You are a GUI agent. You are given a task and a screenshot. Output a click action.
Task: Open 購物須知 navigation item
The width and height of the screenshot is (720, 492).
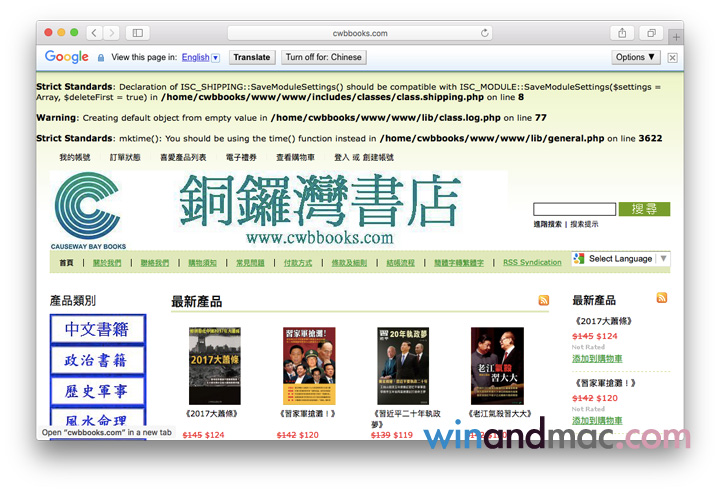(202, 263)
